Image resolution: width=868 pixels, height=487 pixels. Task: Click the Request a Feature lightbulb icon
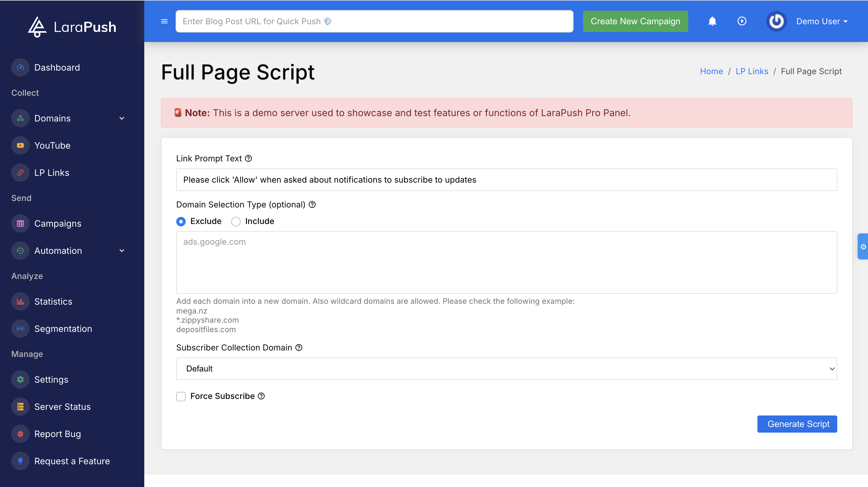[x=21, y=461]
